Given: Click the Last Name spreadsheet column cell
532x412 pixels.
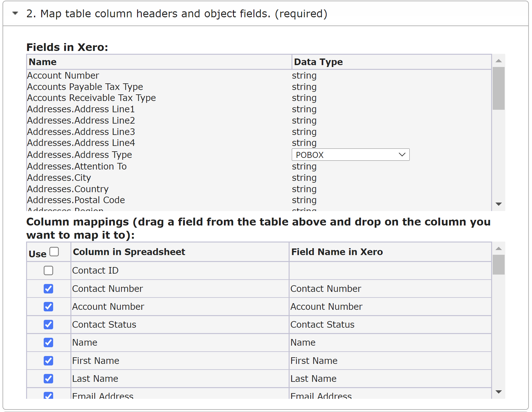Looking at the screenshot, I should [x=180, y=379].
